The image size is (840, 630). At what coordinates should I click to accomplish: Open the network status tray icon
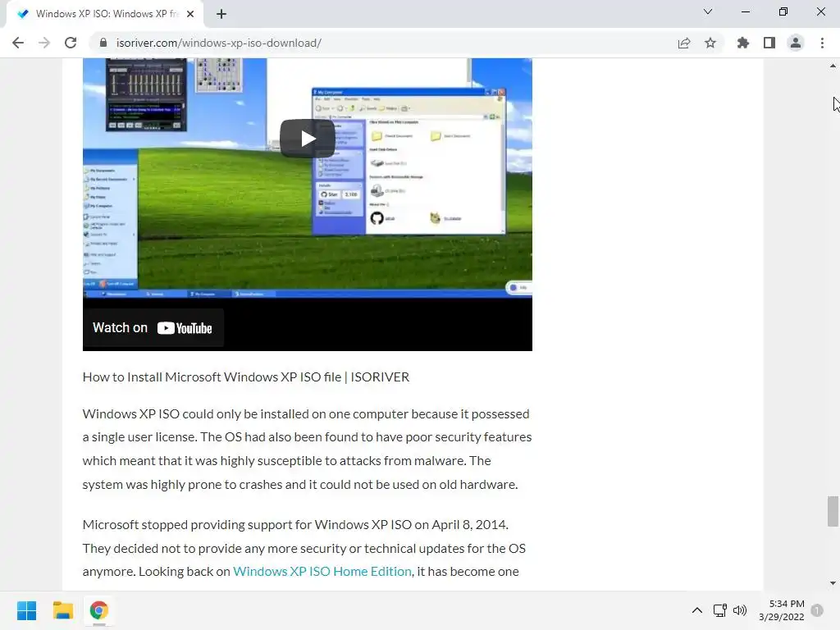tap(719, 610)
